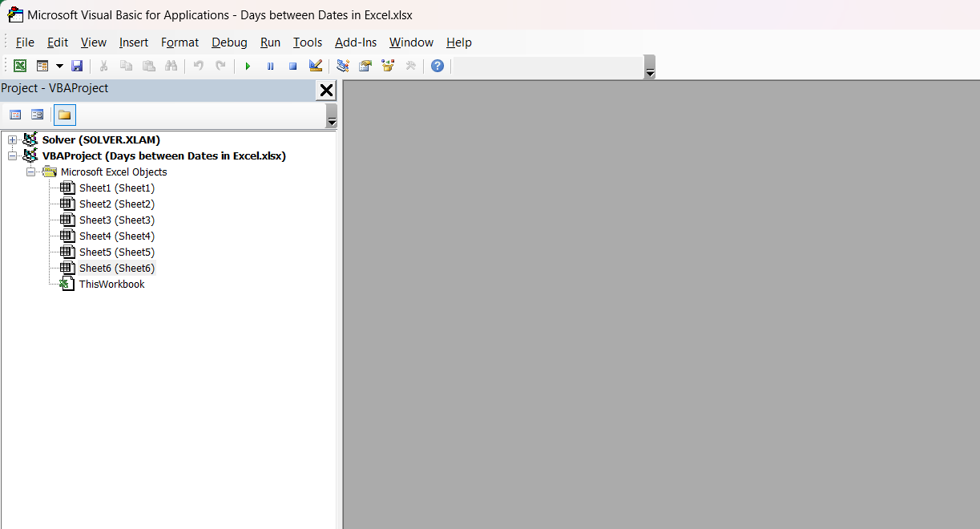The height and width of the screenshot is (529, 980).
Task: Select Solver (SOLVER.XLAM) project
Action: point(101,140)
